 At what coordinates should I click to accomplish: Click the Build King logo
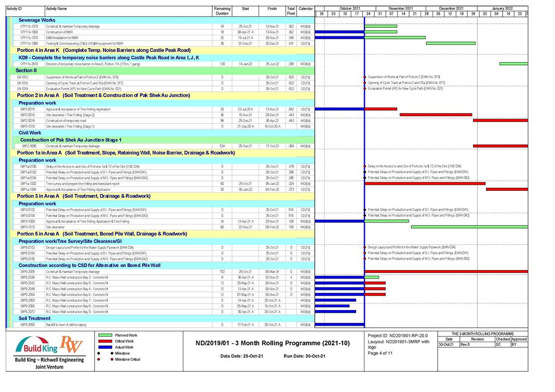[36, 345]
